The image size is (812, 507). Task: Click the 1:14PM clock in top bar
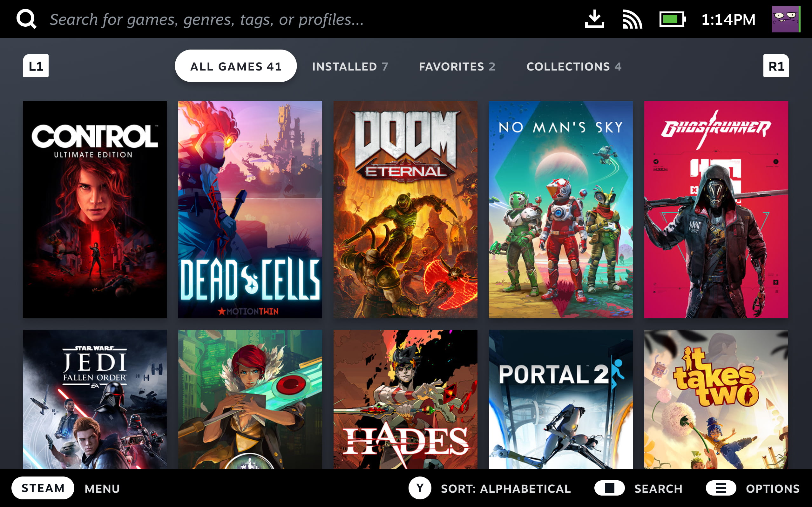click(728, 19)
